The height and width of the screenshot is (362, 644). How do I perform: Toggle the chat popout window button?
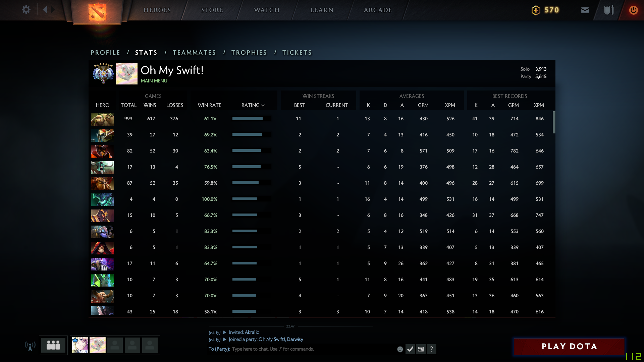tap(421, 349)
